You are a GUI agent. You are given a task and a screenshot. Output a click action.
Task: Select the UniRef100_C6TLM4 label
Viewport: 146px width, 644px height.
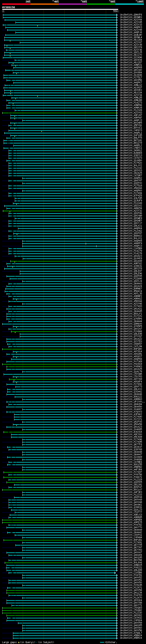tap(131, 347)
